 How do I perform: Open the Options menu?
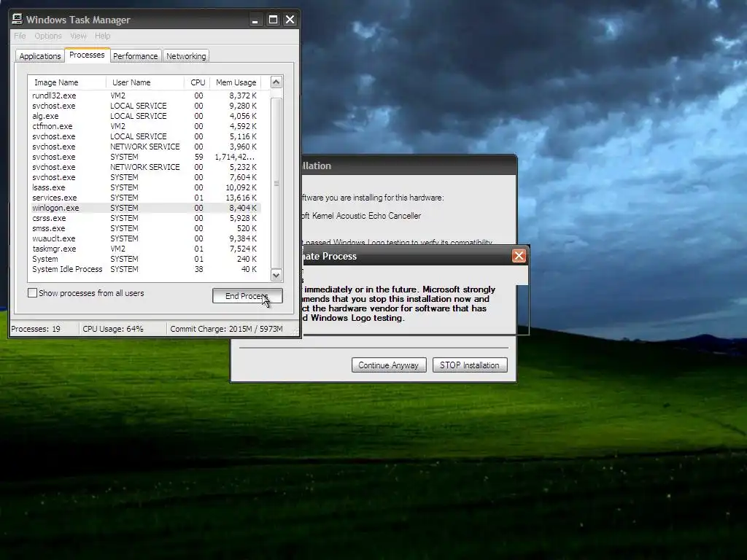(x=48, y=36)
